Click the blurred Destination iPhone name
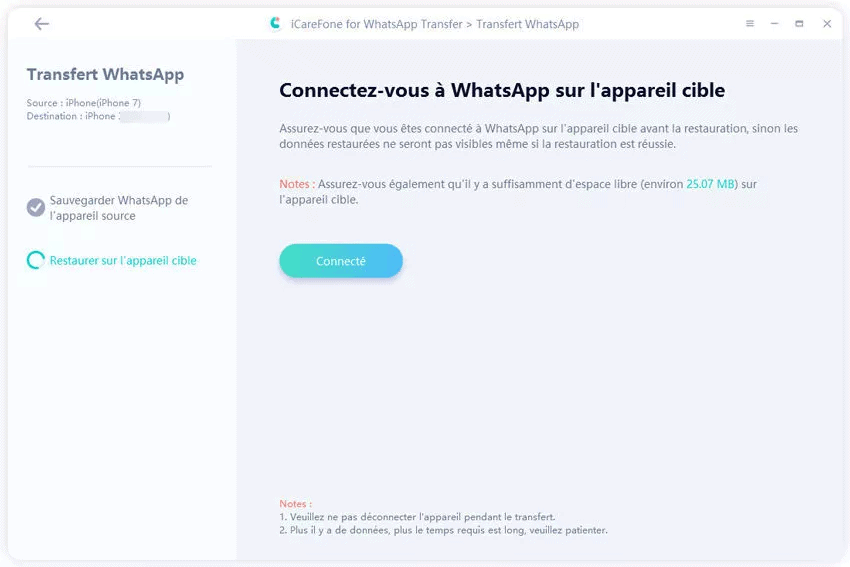Screen dimensions: 850x567 144,116
